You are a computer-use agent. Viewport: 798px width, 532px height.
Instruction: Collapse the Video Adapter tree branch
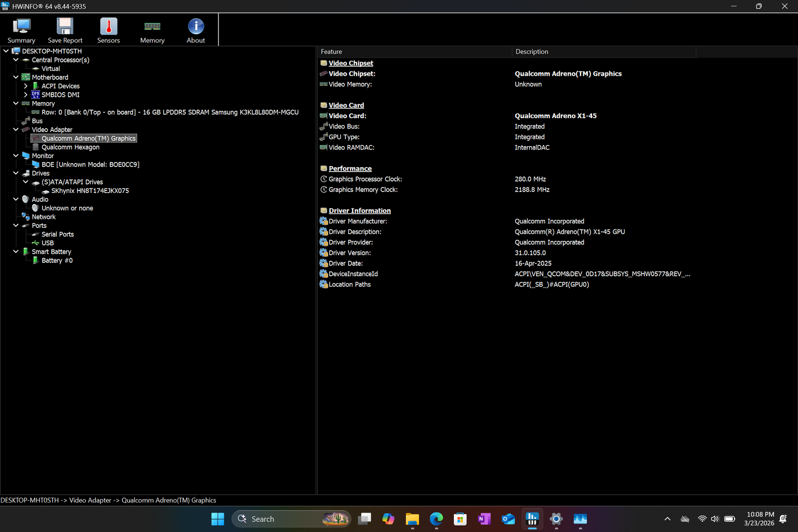pyautogui.click(x=16, y=130)
